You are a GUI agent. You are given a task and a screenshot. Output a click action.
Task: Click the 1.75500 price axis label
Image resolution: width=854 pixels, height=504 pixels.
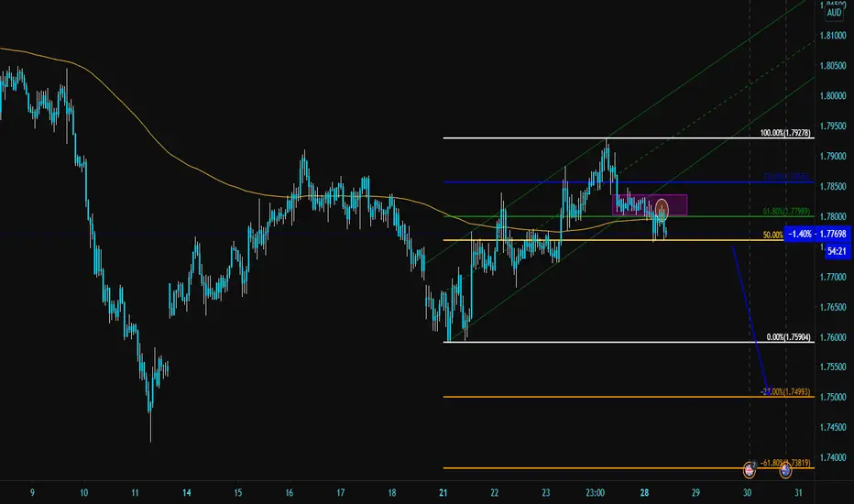click(x=833, y=367)
